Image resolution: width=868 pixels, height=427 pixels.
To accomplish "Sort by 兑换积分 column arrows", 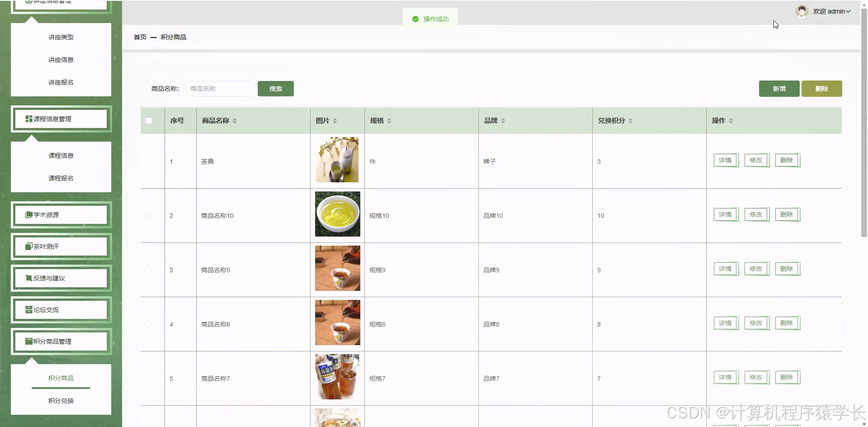I will tap(631, 121).
